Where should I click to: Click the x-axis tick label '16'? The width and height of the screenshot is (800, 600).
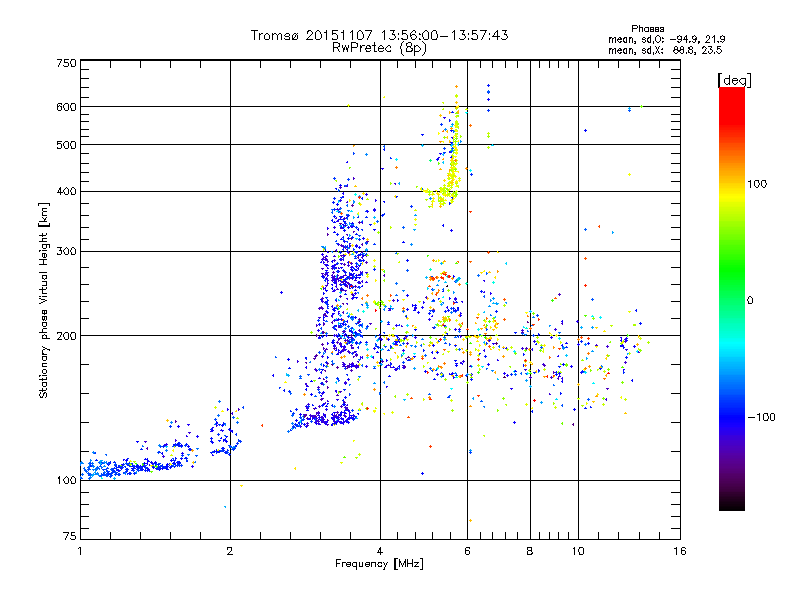[x=680, y=551]
